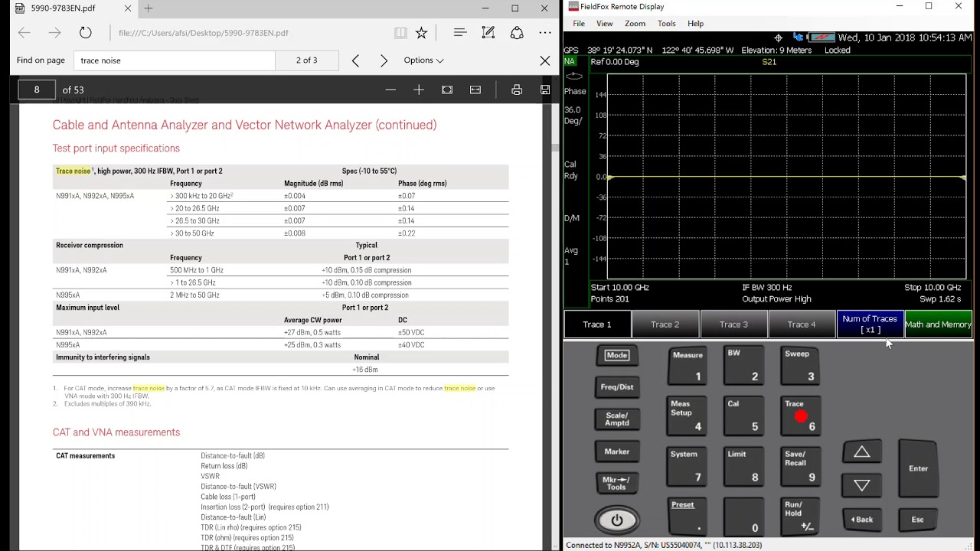Image resolution: width=980 pixels, height=551 pixels.
Task: Click the Sweep 3 key
Action: (x=800, y=366)
